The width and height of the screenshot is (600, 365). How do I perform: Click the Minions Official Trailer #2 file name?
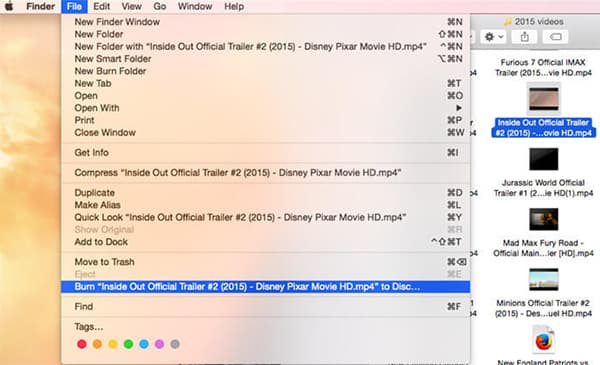pyautogui.click(x=543, y=308)
